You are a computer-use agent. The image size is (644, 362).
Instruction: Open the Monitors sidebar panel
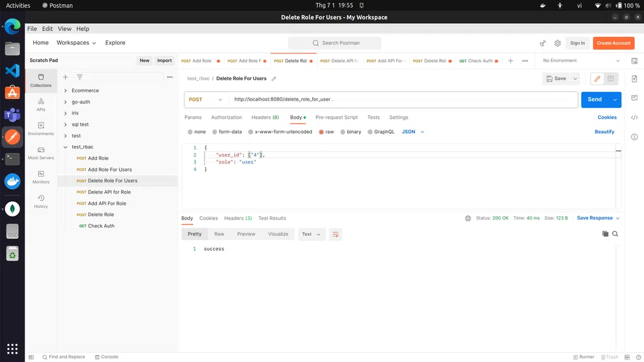pos(41,177)
